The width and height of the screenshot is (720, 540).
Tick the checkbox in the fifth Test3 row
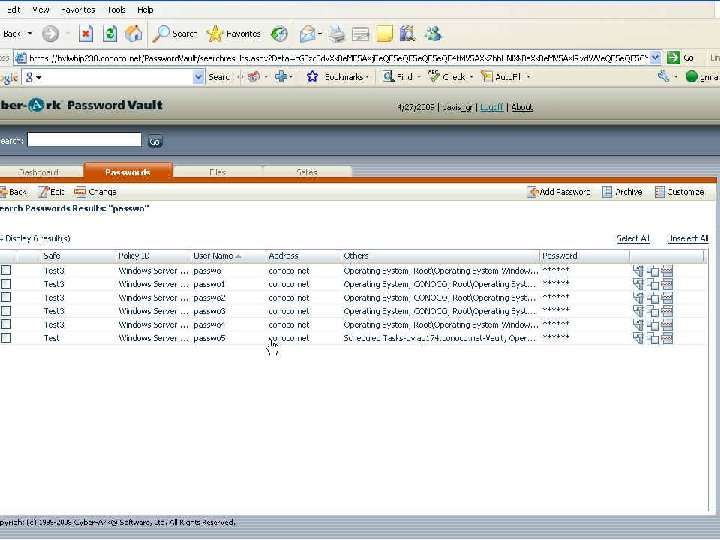click(6, 324)
